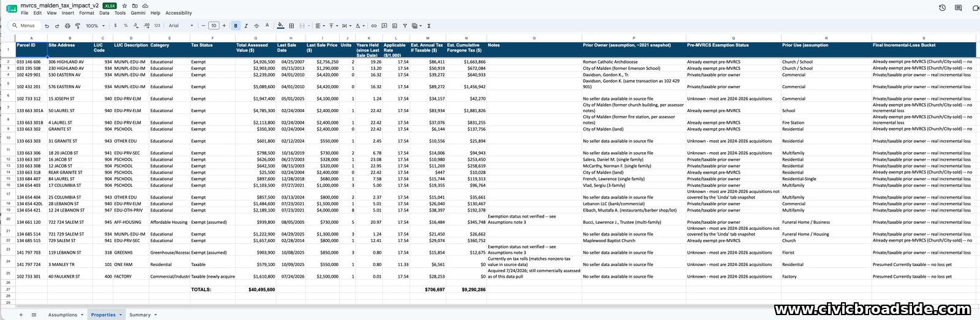Activate the paint format tool
Viewport: 980px width, 320px height.
78,26
